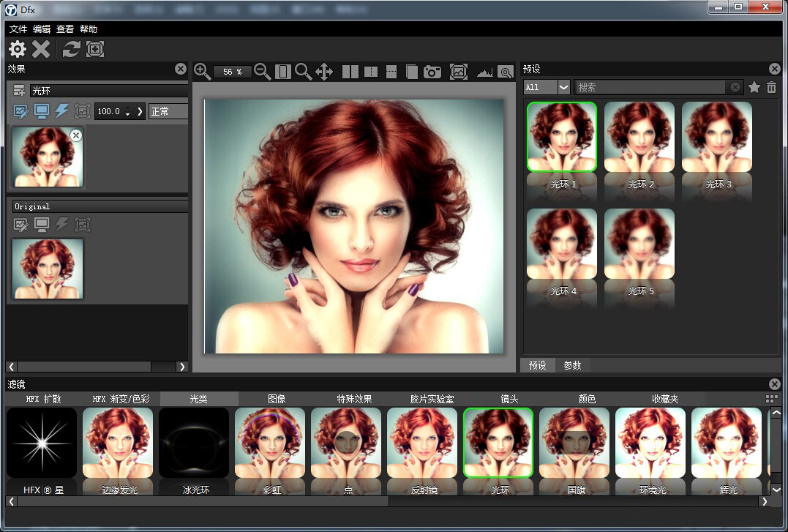The width and height of the screenshot is (788, 532).
Task: Take a snapshot with the camera icon
Action: pyautogui.click(x=433, y=72)
